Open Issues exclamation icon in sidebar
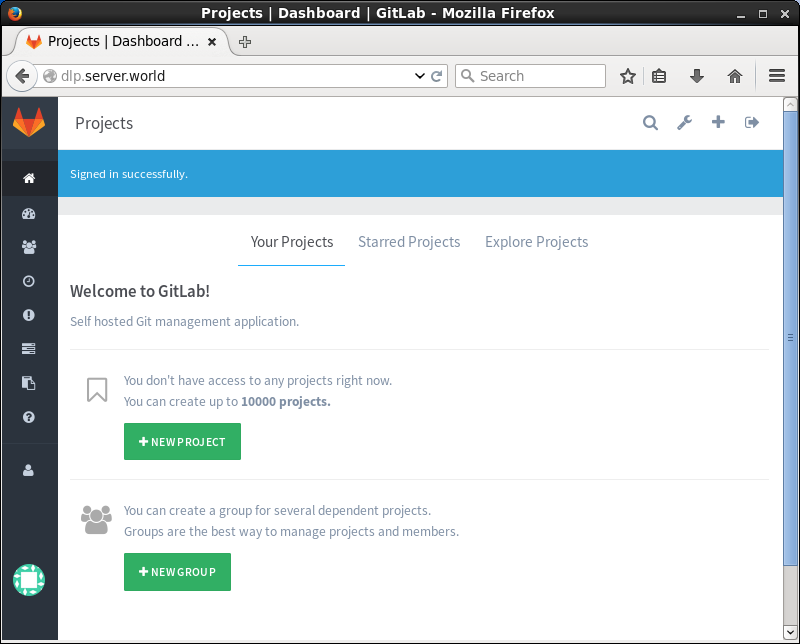Image resolution: width=800 pixels, height=644 pixels. point(29,315)
